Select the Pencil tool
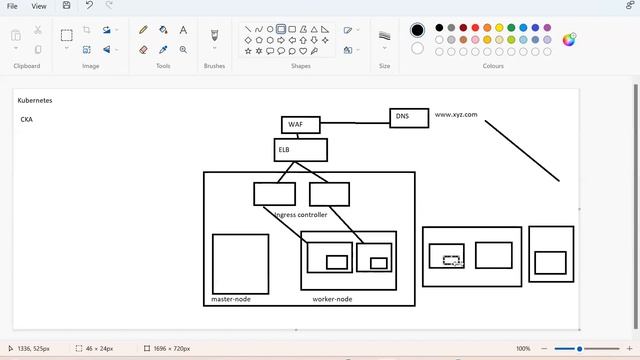This screenshot has height=360, width=640. [x=143, y=30]
